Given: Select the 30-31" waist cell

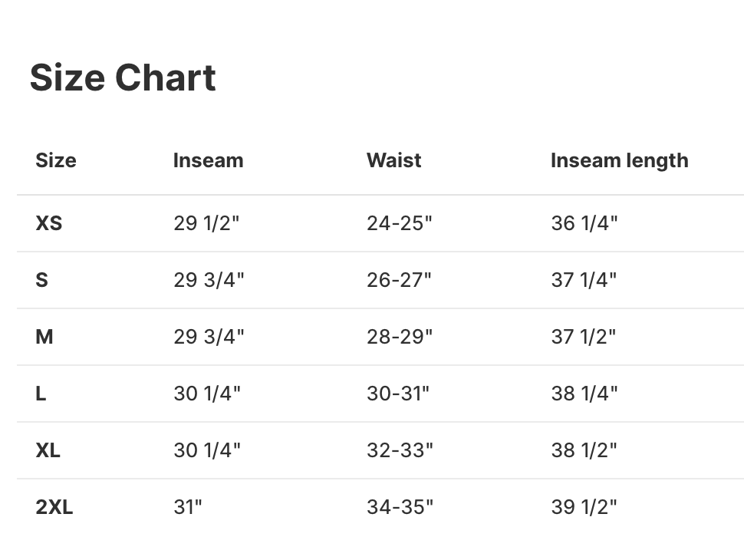Looking at the screenshot, I should (x=397, y=394).
